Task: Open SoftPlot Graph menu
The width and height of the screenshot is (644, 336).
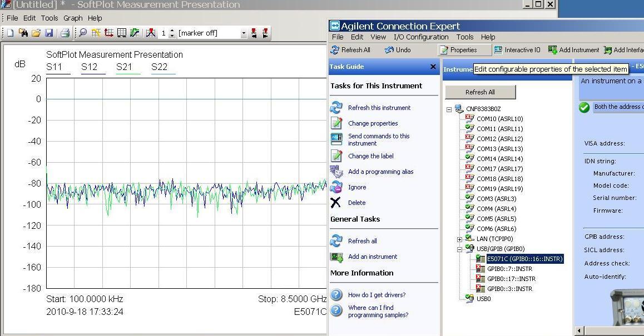Action: (73, 18)
